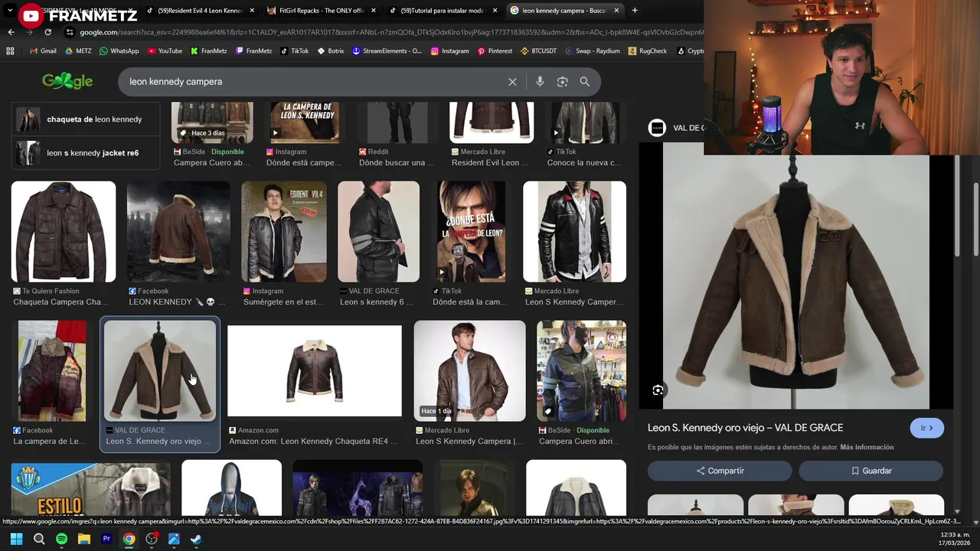Open the BeSide Campera Cuero abri thumbnail
980x551 pixels.
(x=581, y=371)
